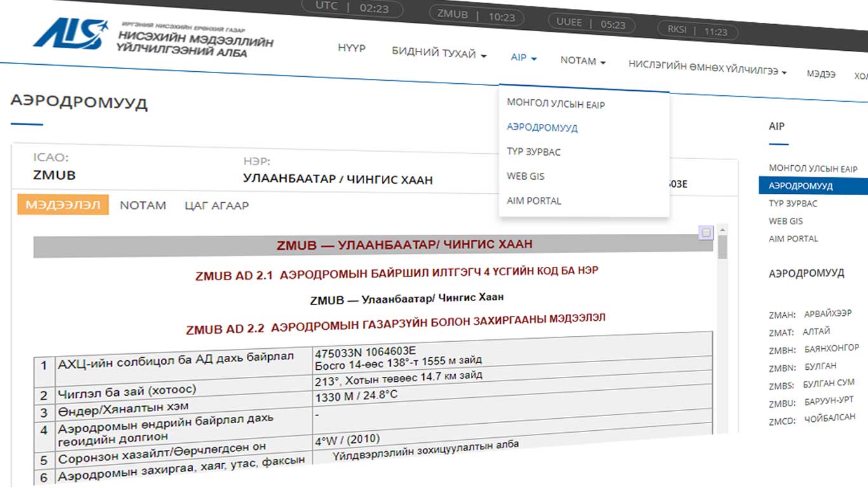
Task: Open aerodrome ZMAH АРВАЙХЭЭР
Action: (809, 315)
